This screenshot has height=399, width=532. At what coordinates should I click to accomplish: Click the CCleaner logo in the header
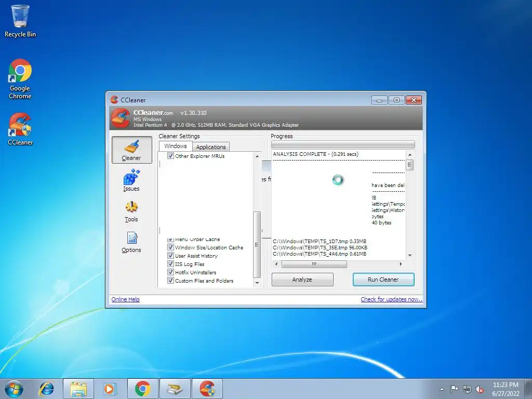[121, 118]
